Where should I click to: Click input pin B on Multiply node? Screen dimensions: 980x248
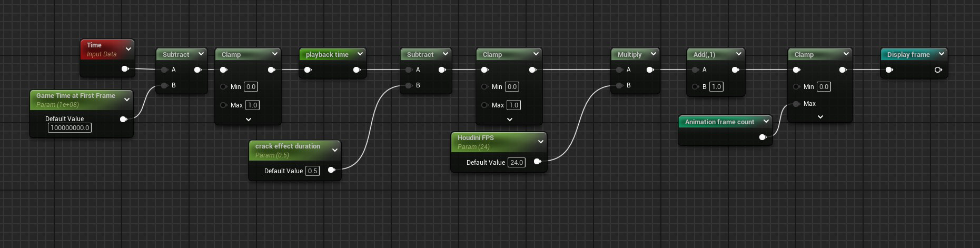click(619, 85)
